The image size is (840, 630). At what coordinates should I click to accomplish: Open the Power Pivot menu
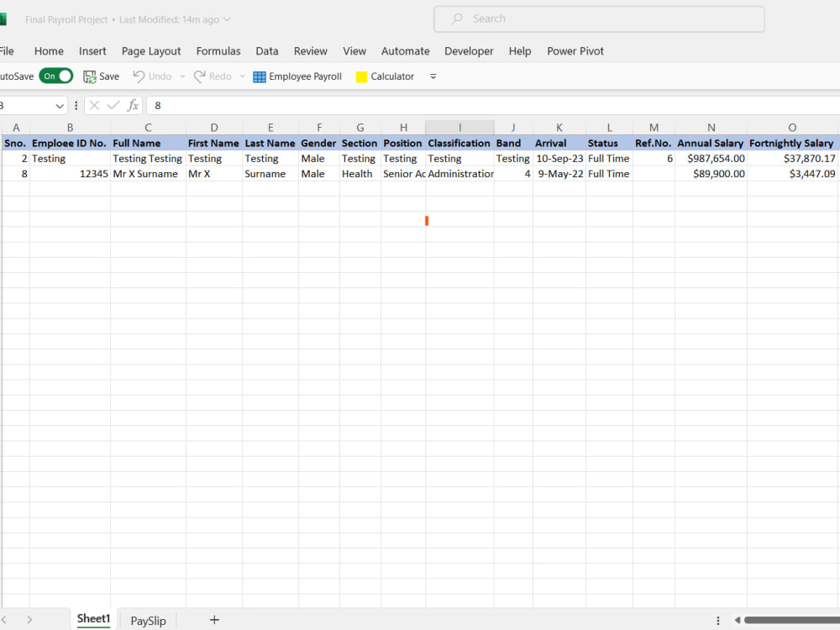575,51
